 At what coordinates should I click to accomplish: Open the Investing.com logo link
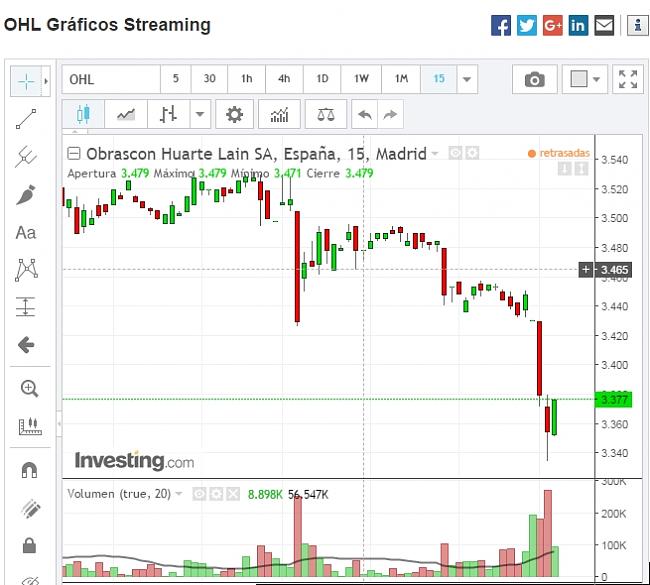pyautogui.click(x=134, y=461)
